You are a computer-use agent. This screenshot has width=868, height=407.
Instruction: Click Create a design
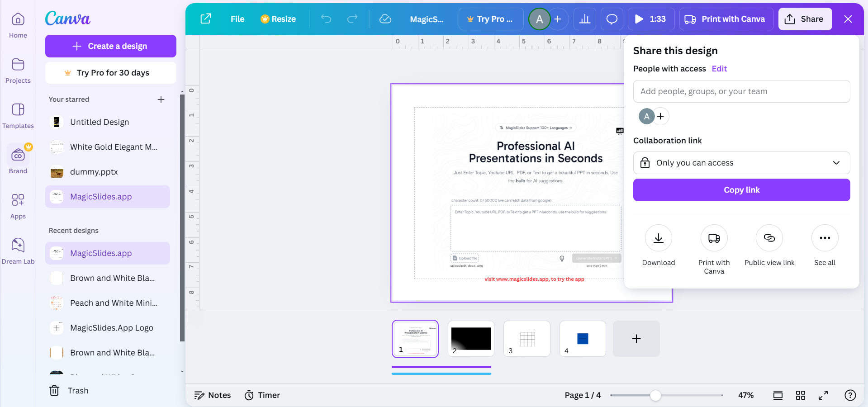point(111,46)
